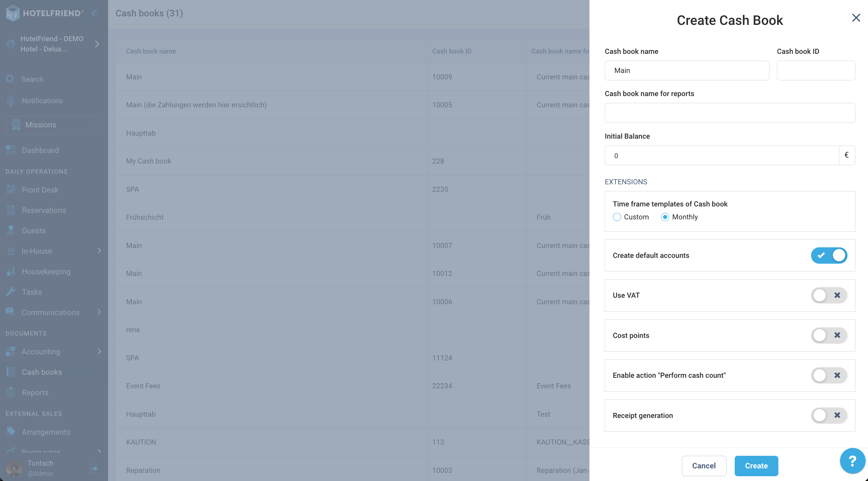Open Cash books sidebar link
Viewport: 868px width, 481px height.
point(42,372)
